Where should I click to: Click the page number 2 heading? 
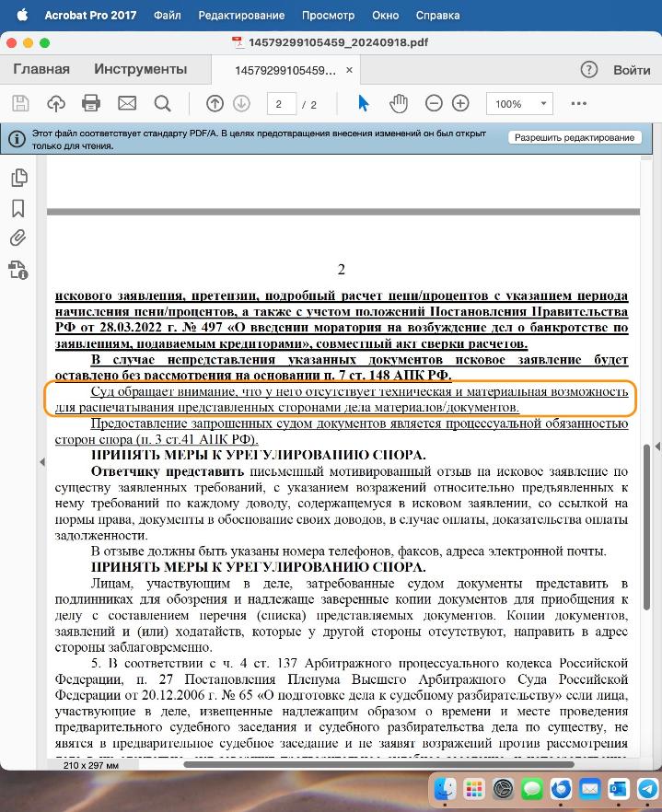pos(342,269)
